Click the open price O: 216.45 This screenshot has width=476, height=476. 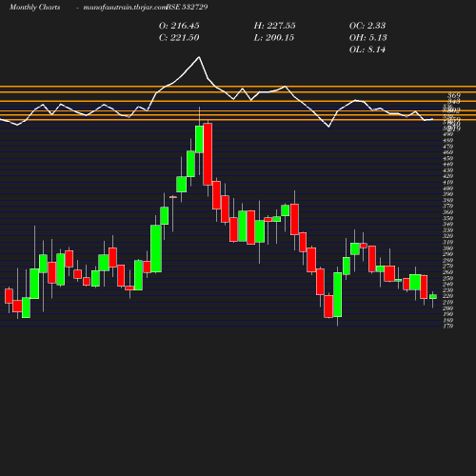coord(179,26)
